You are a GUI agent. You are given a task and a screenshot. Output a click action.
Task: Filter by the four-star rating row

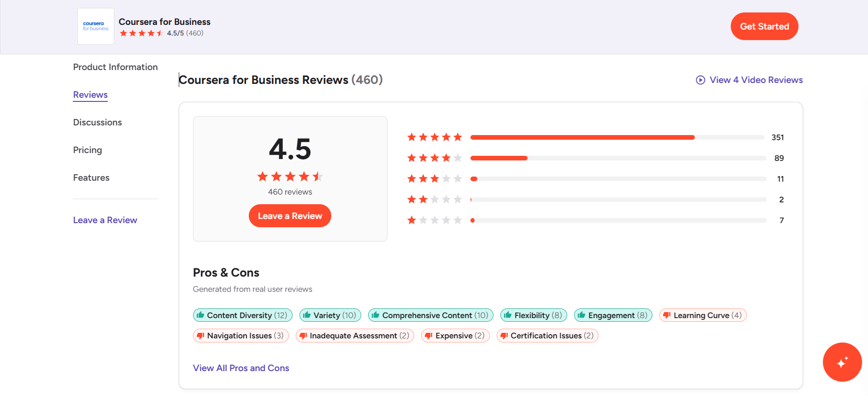coord(595,158)
